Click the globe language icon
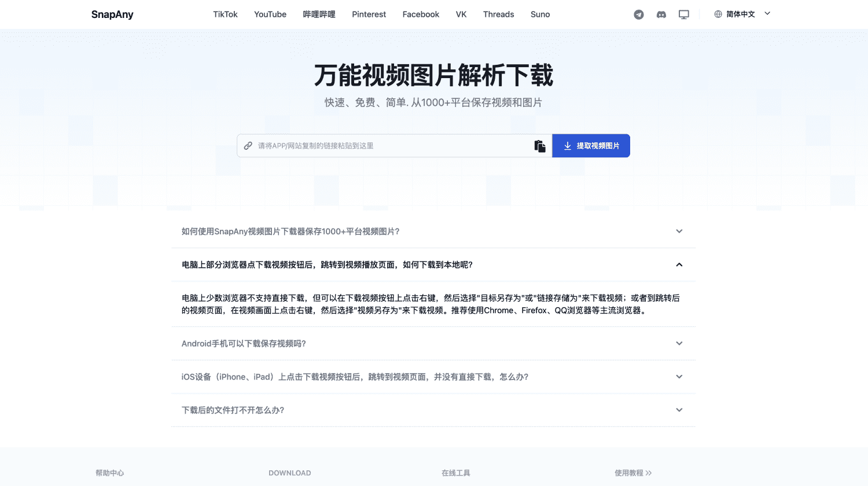 coord(718,14)
